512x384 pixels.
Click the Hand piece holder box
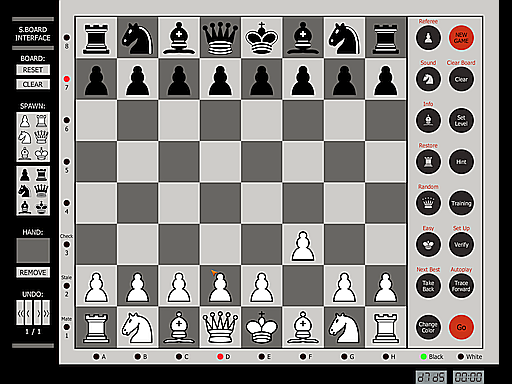tap(33, 250)
